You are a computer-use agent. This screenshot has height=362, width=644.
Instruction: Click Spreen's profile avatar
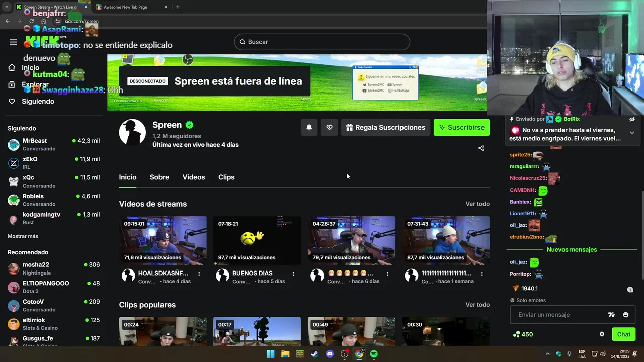(132, 132)
